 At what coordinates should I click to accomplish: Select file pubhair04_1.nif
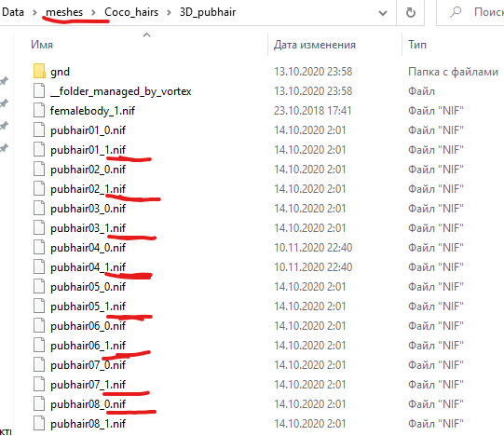[88, 267]
